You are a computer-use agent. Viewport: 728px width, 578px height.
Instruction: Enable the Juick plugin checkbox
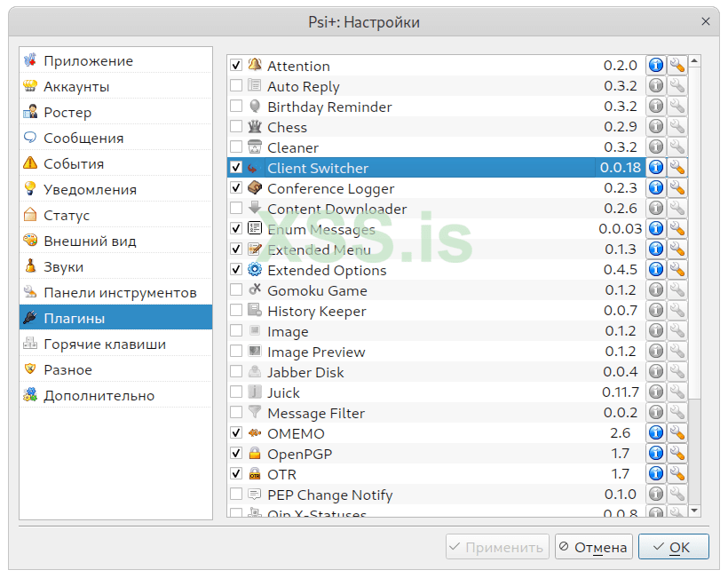tap(236, 392)
